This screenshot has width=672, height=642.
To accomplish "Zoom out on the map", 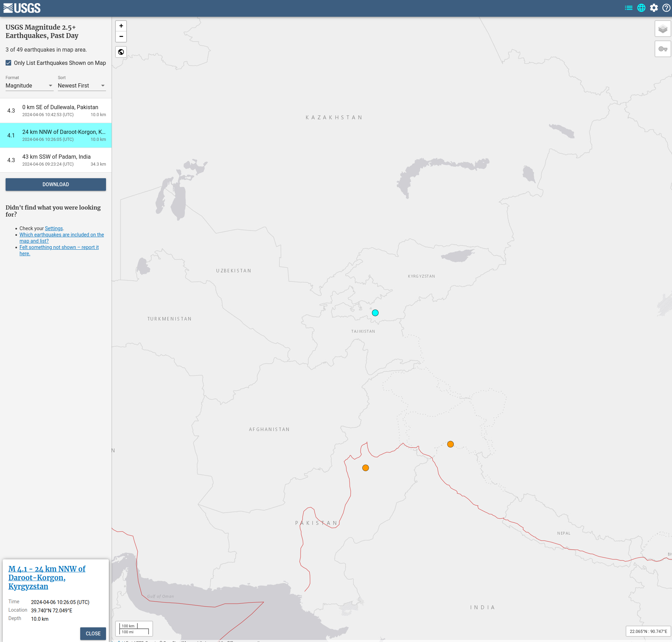I will pos(121,36).
